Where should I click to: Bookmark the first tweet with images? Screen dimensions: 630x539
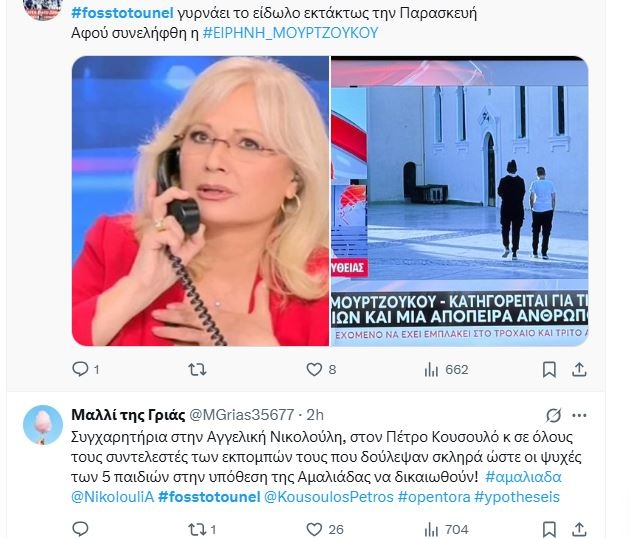(x=549, y=369)
